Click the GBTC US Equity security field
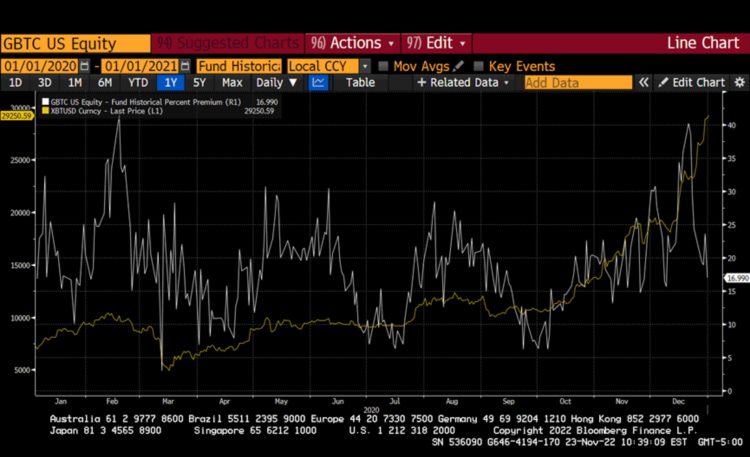This screenshot has width=750, height=457. (x=75, y=44)
